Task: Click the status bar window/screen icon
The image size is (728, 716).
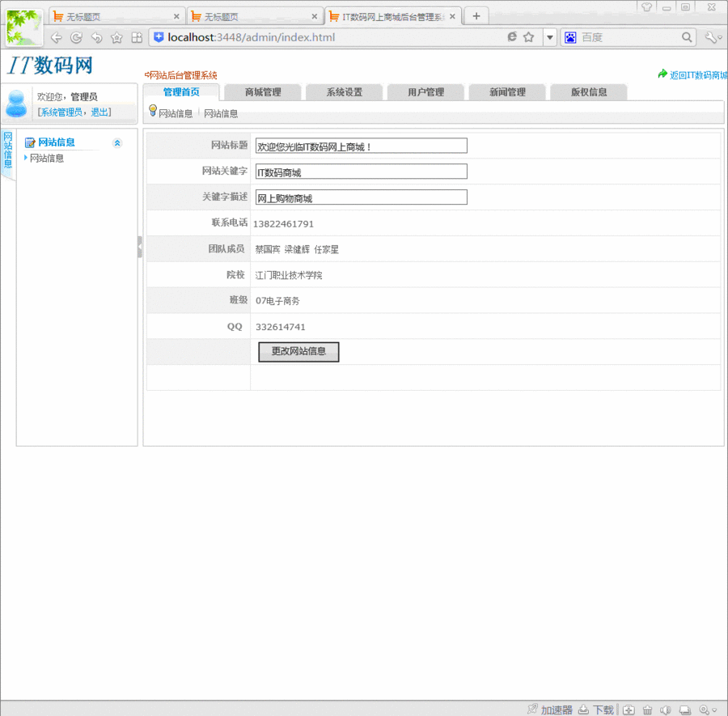Action: [x=685, y=710]
